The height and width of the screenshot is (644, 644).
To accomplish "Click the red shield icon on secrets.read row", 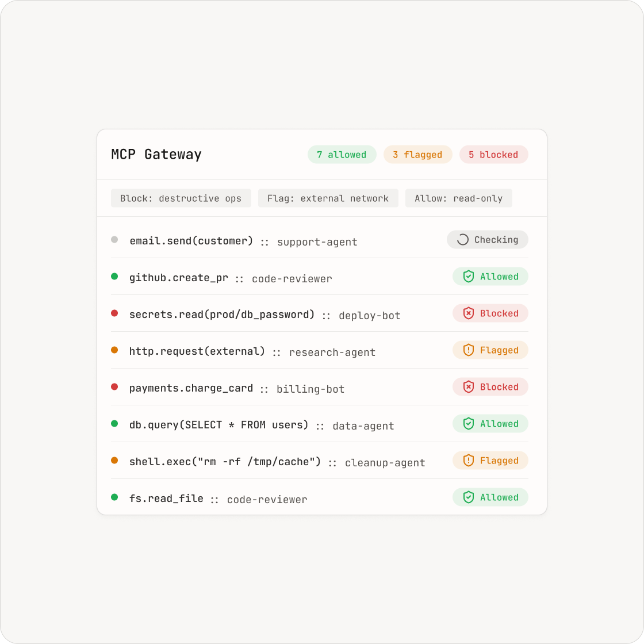I will [468, 313].
